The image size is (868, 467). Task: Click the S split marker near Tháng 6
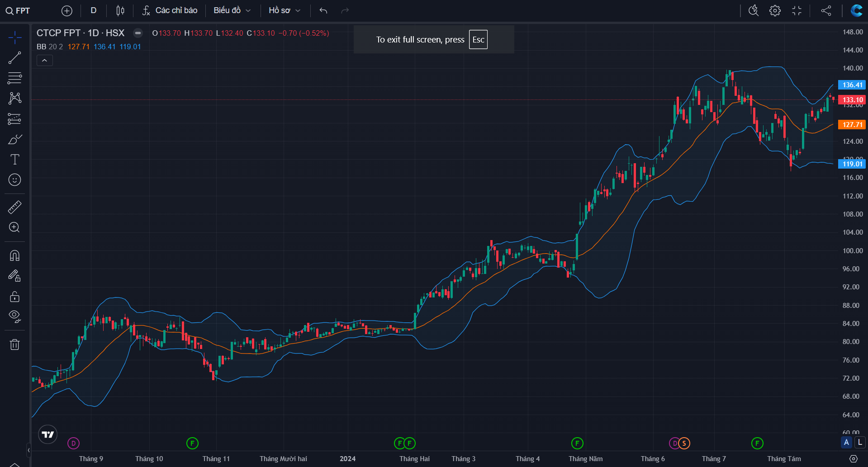[x=684, y=443]
